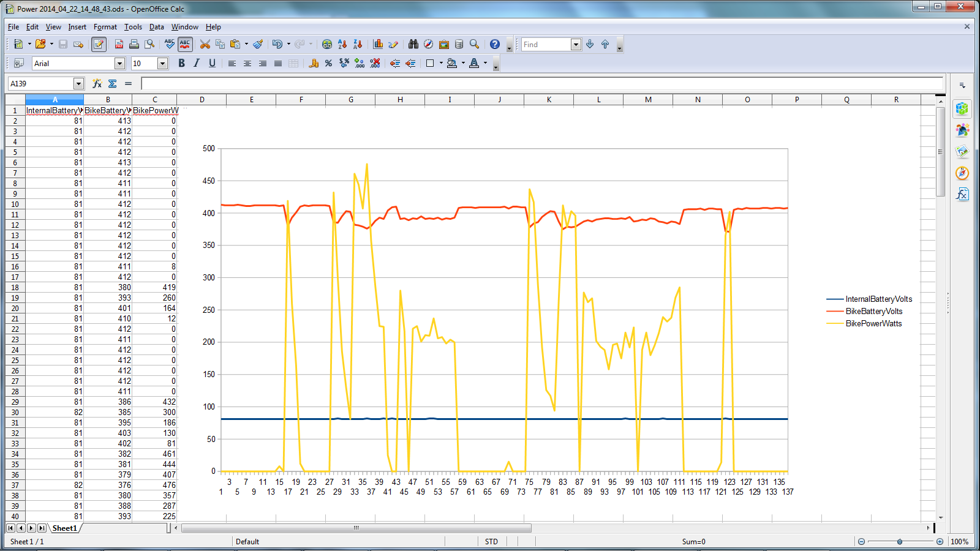The height and width of the screenshot is (551, 980).
Task: Click the Undo arrow icon
Action: tap(277, 44)
